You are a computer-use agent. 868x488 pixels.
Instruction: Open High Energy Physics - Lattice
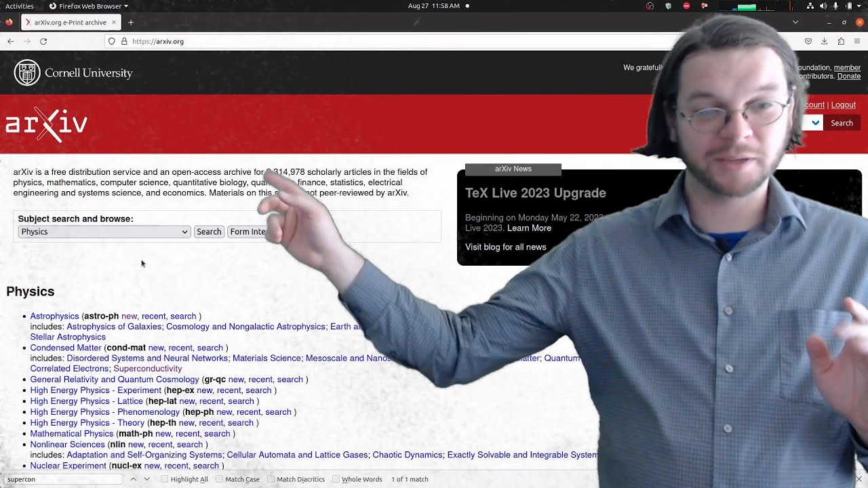[x=87, y=401]
